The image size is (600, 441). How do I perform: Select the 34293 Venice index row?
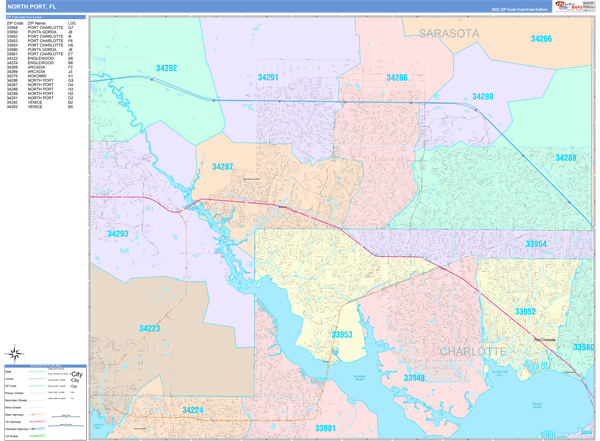tap(41, 107)
